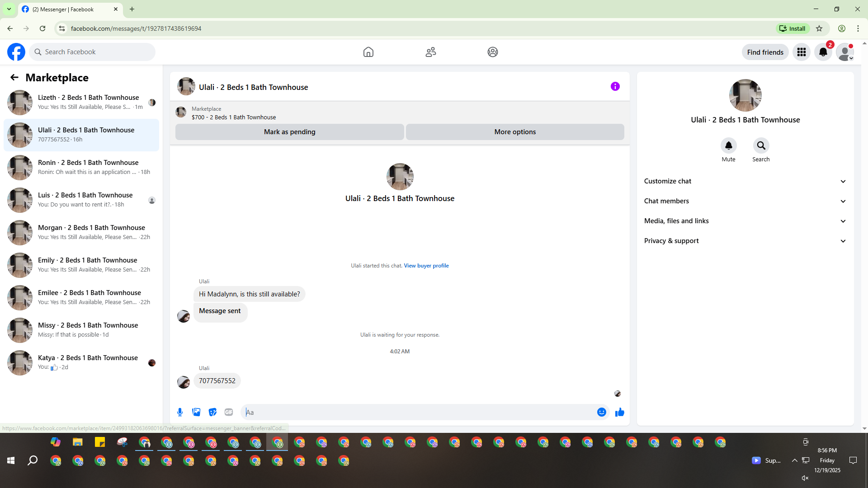The width and height of the screenshot is (868, 488).
Task: Open the notifications bell
Action: 823,52
